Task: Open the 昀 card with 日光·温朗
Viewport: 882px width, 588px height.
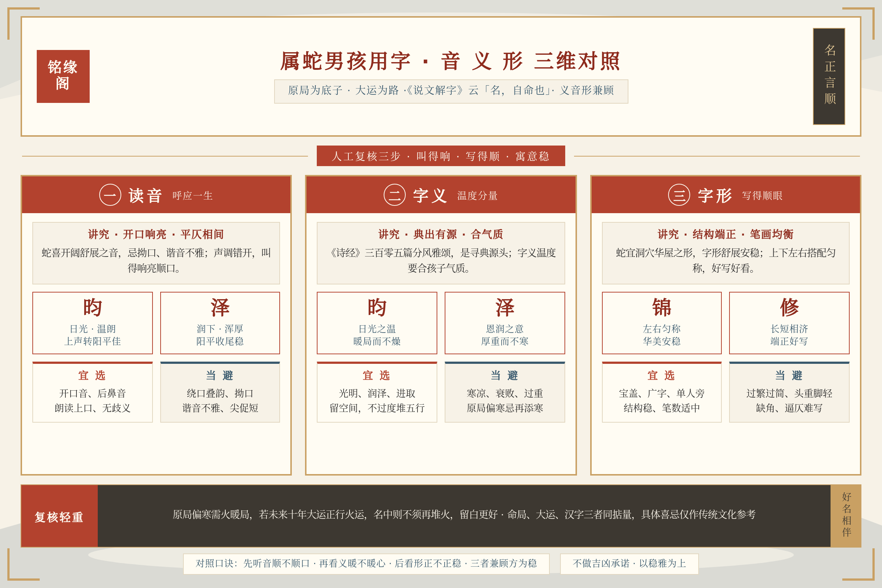Action: 92,323
